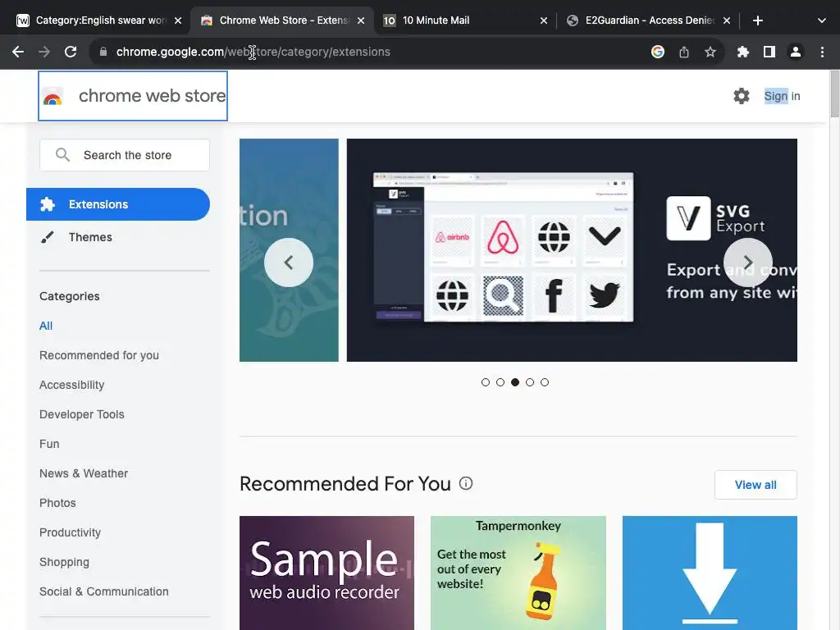Select Extensions in the store sidebar
Image resolution: width=840 pixels, height=630 pixels.
(118, 204)
